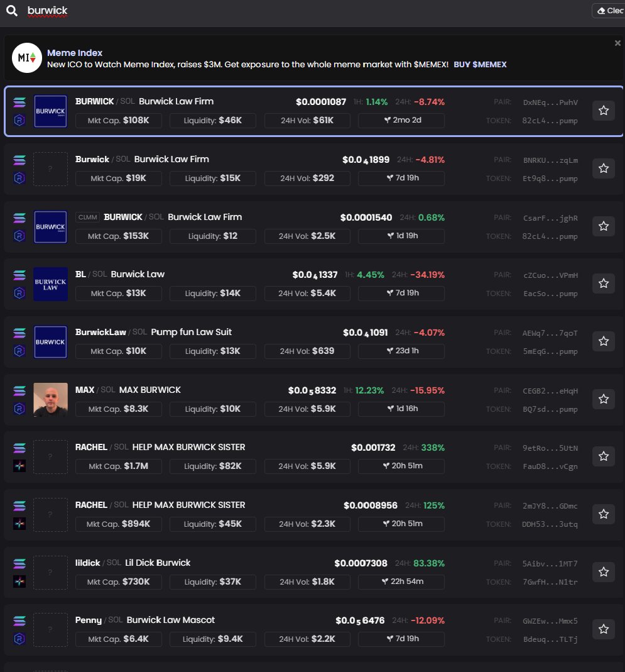Star the Burwick pair BNRKU...zqLm
625x672 pixels.
pos(604,168)
